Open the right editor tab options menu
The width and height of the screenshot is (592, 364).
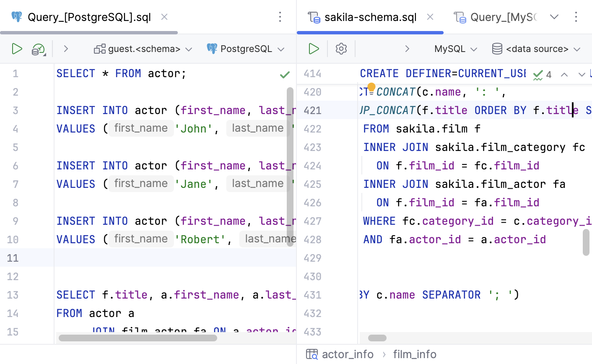point(576,17)
